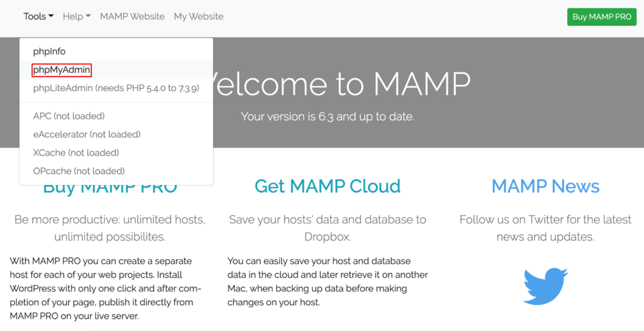Select OPcache (not loaded) item

tap(79, 171)
